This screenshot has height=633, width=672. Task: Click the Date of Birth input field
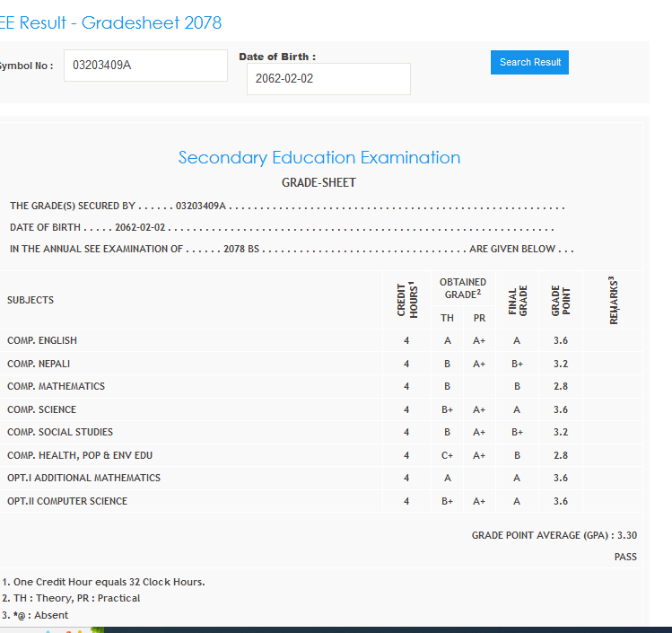pyautogui.click(x=328, y=79)
